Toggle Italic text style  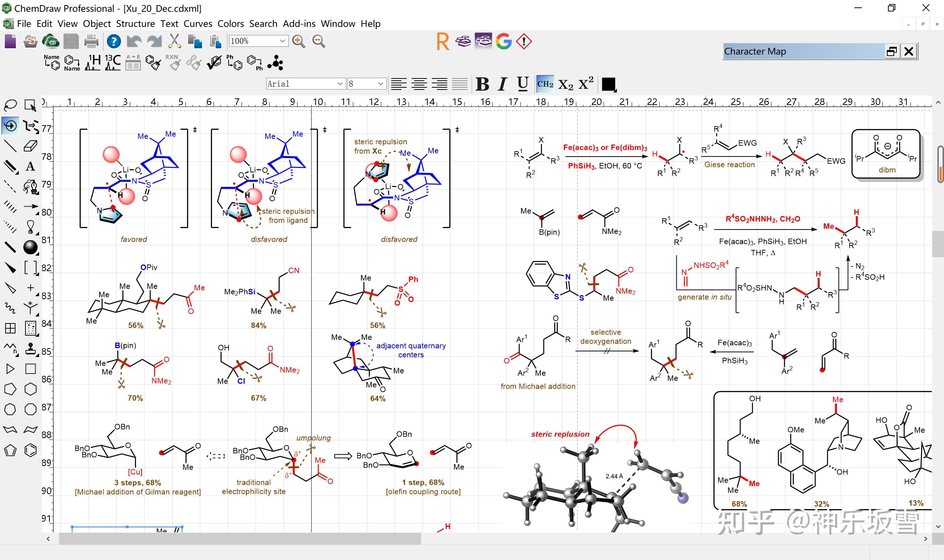[x=502, y=84]
